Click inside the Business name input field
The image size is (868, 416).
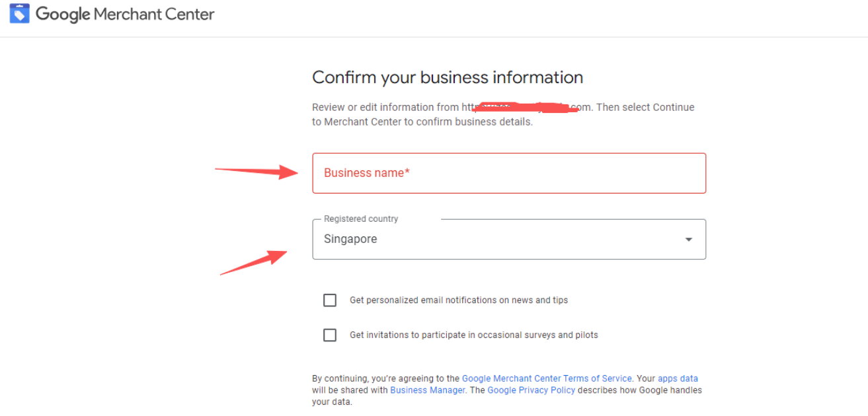(509, 173)
